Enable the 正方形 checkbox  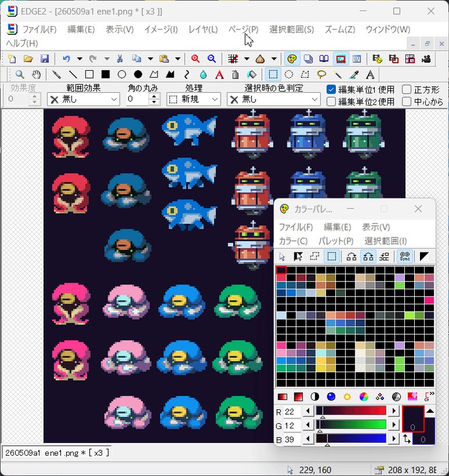coord(407,89)
